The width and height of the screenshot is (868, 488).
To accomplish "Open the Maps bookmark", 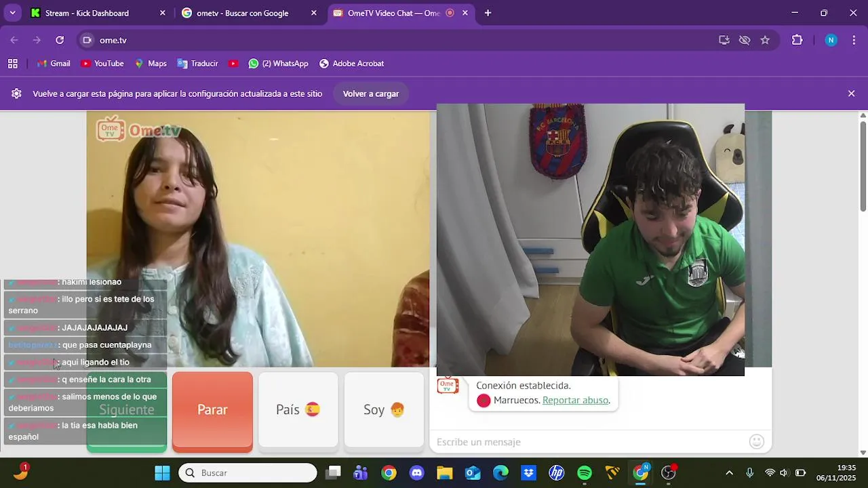I will click(x=150, y=63).
